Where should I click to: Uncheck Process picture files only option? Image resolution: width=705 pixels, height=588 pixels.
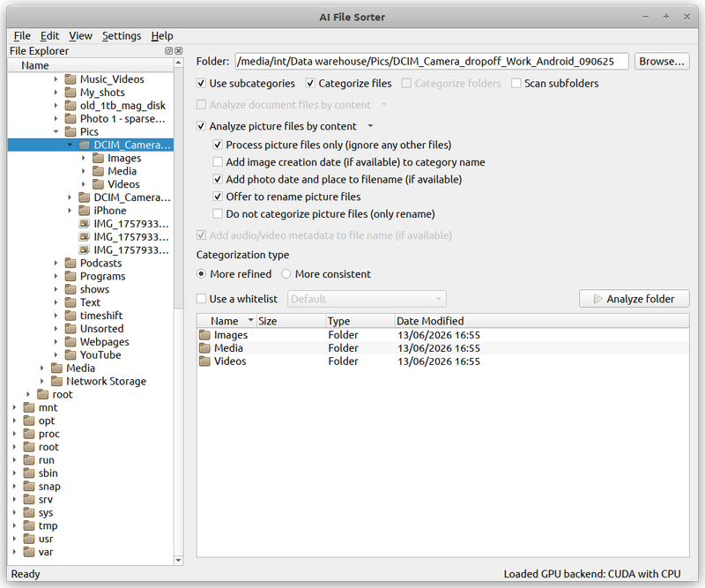(x=218, y=145)
